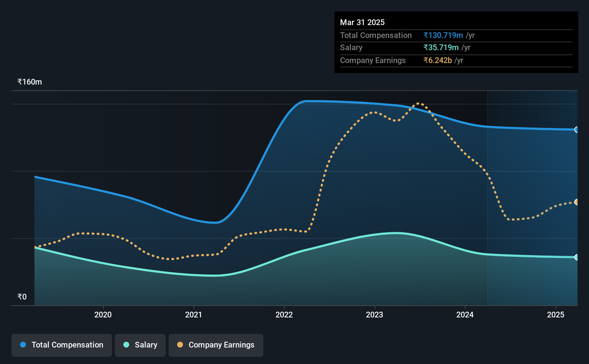This screenshot has width=589, height=364.
Task: Select the Salary endpoint marker on chart
Action: [x=576, y=257]
